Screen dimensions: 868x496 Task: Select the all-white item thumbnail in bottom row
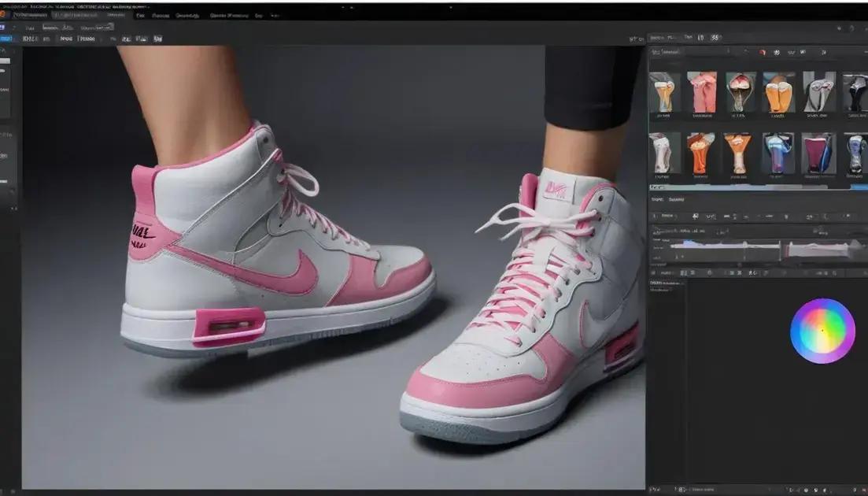(663, 154)
